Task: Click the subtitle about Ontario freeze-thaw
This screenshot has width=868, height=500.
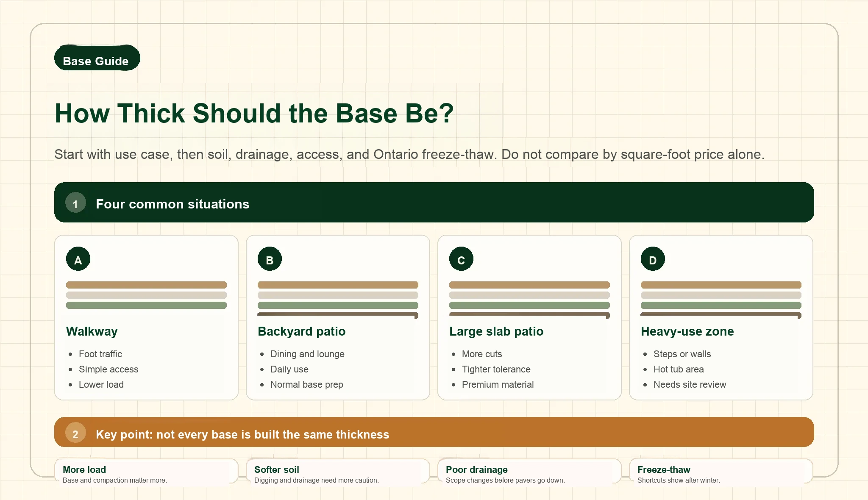Action: 409,154
